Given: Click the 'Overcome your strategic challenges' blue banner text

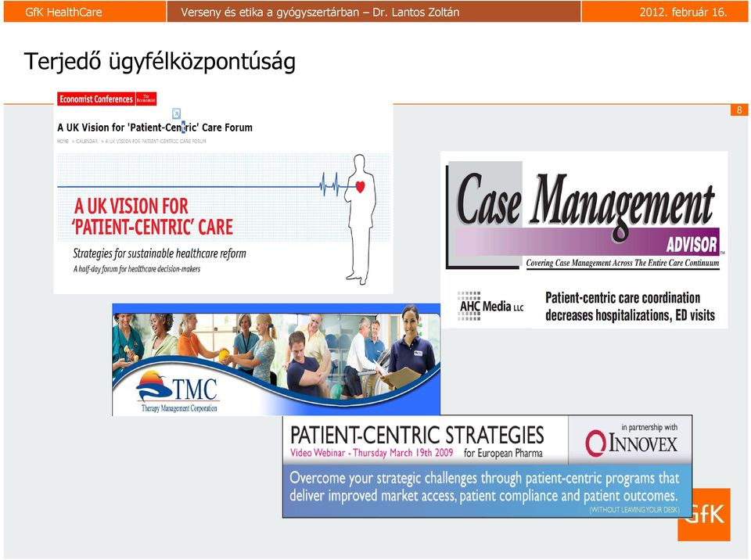Looking at the screenshot, I should tap(484, 486).
